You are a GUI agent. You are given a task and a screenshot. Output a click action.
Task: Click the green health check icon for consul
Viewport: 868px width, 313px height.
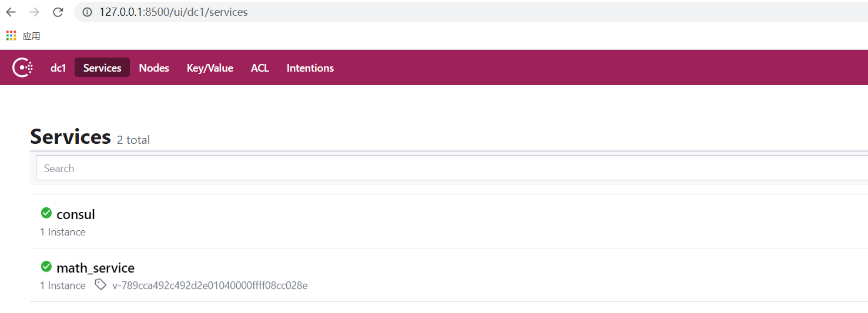[46, 213]
